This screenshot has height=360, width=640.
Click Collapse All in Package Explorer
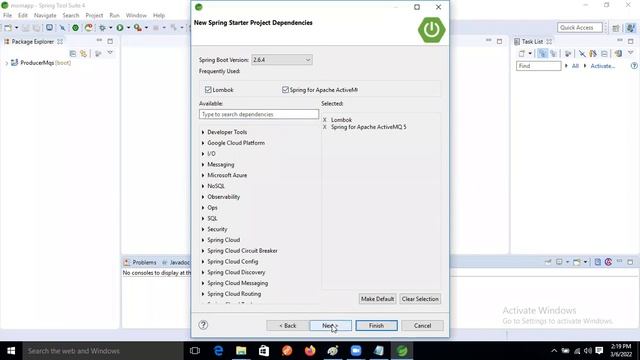coord(73,53)
